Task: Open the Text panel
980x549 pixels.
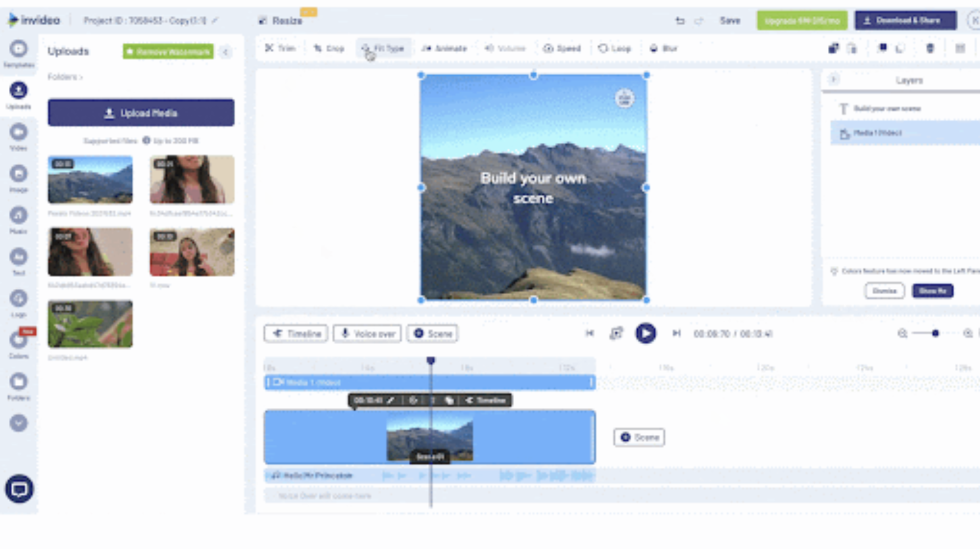Action: (19, 258)
